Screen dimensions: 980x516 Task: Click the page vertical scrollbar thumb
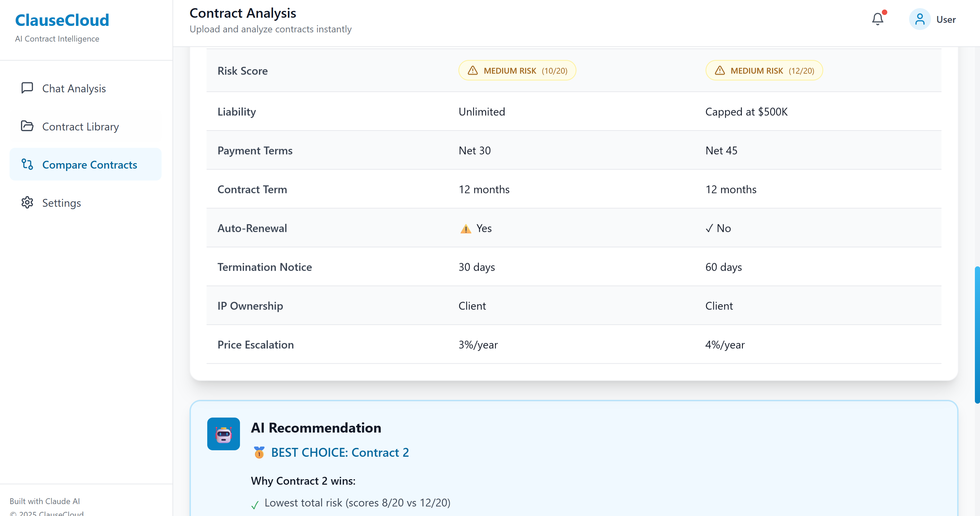[977, 334]
